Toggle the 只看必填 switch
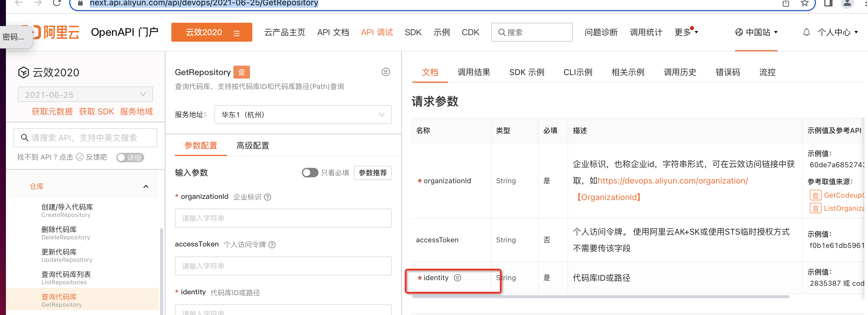The height and width of the screenshot is (315, 868). pyautogui.click(x=310, y=173)
